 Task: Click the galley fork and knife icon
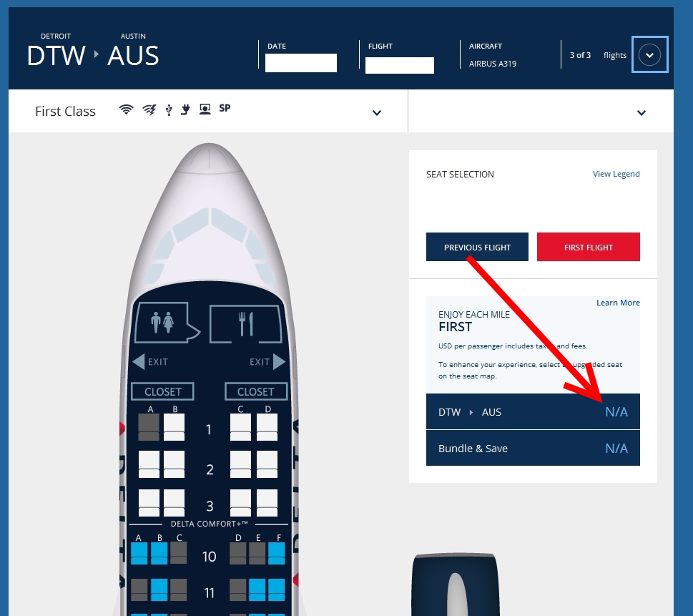(x=246, y=323)
